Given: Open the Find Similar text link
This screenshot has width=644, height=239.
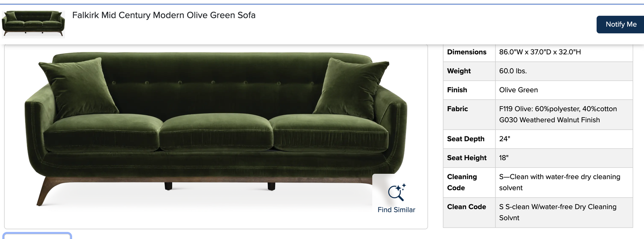Looking at the screenshot, I should 396,210.
